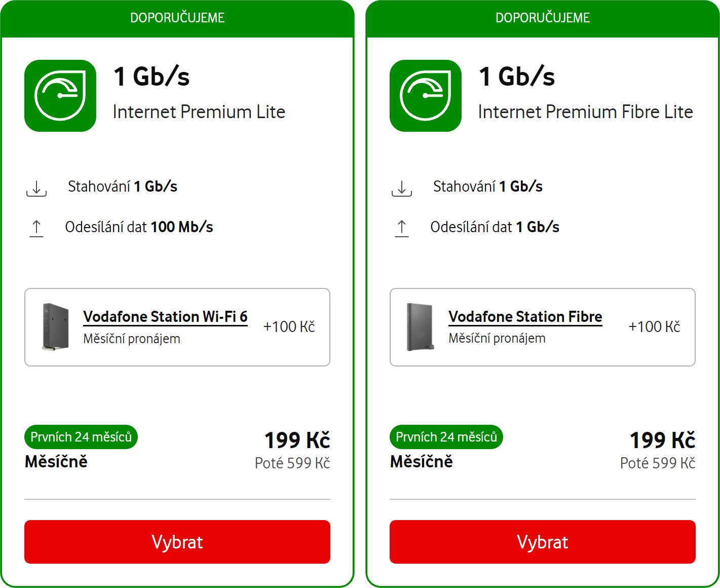This screenshot has height=588, width=720.
Task: Open the Vodafone Station Wi-Fi 6 link
Action: [x=165, y=317]
